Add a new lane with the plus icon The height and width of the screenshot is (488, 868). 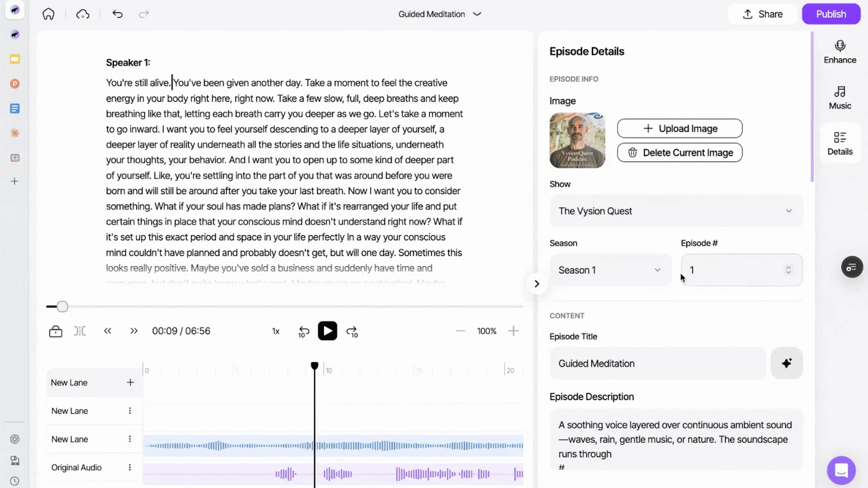click(130, 382)
